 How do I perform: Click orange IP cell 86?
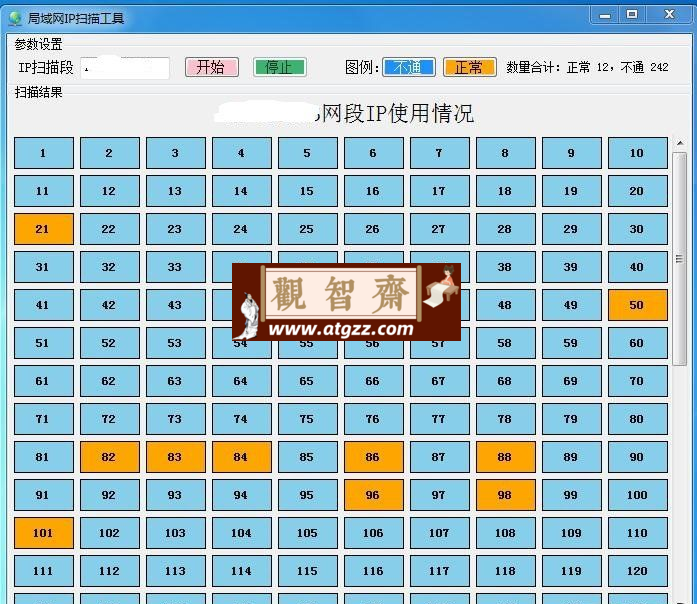374,457
